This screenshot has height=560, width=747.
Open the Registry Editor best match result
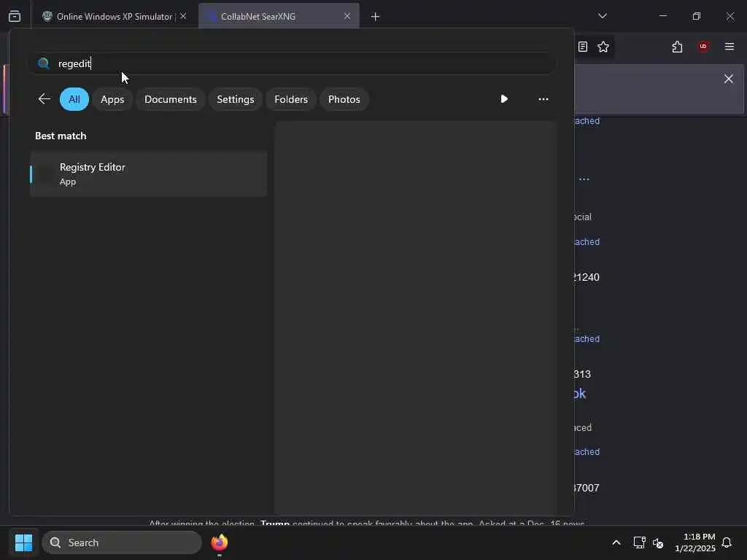pyautogui.click(x=148, y=174)
